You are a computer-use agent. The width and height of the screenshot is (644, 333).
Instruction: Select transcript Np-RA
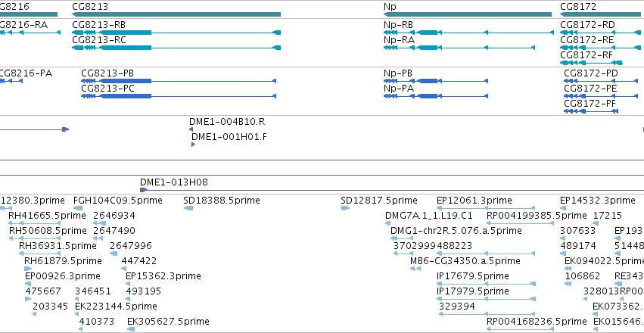coord(459,48)
